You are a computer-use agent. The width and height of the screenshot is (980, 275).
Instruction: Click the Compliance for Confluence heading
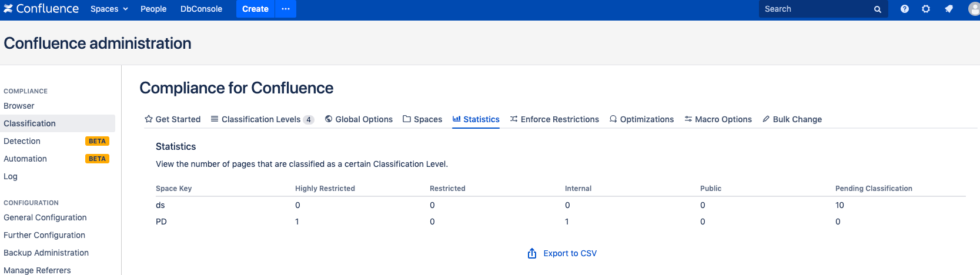(x=236, y=88)
